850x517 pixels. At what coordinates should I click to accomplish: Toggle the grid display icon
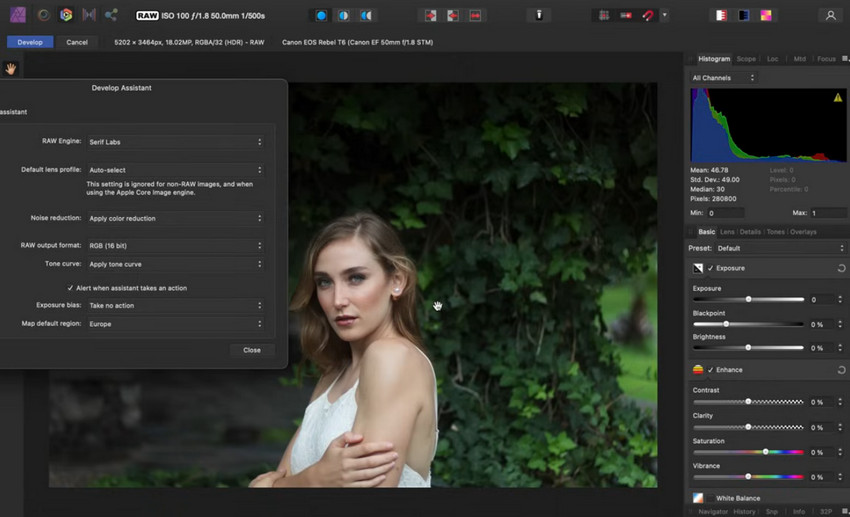(604, 16)
